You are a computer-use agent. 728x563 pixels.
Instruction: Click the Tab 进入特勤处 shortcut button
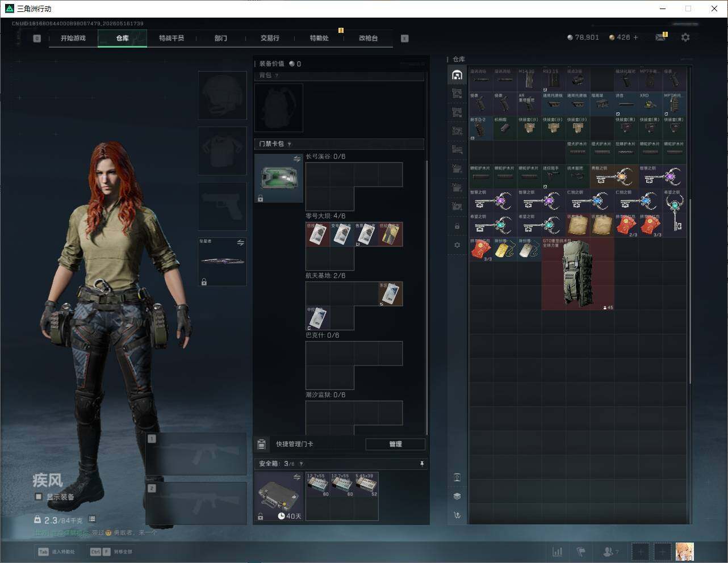(x=56, y=552)
